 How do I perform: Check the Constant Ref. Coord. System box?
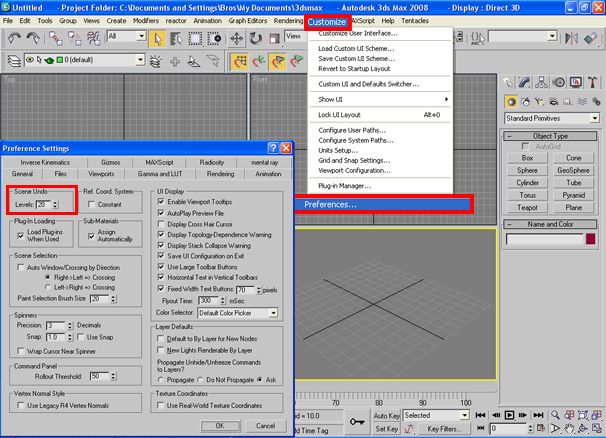click(x=91, y=204)
